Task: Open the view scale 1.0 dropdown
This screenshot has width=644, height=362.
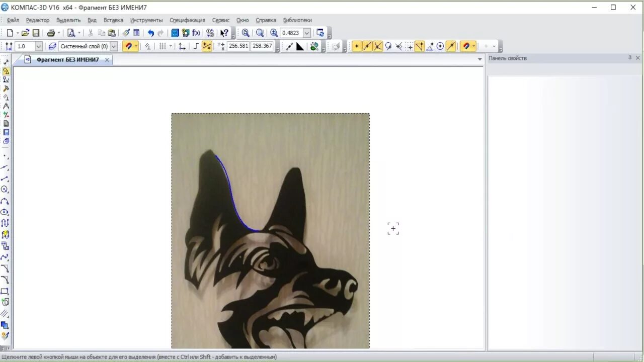Action: [x=39, y=46]
